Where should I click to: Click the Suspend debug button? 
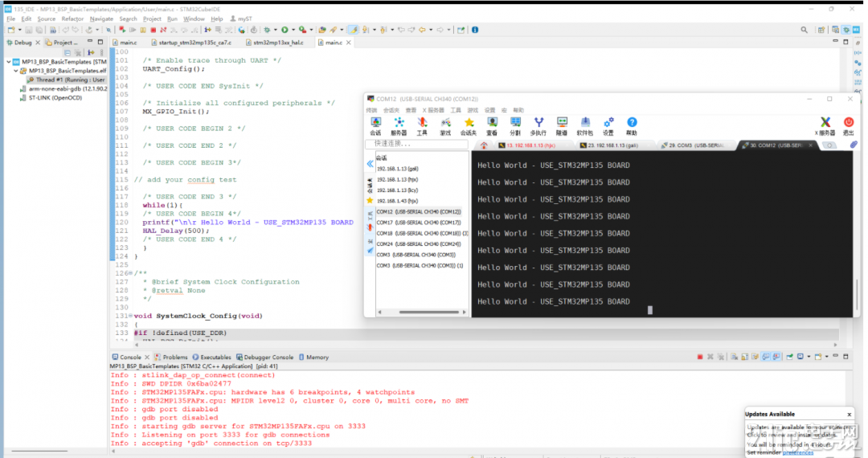(143, 30)
